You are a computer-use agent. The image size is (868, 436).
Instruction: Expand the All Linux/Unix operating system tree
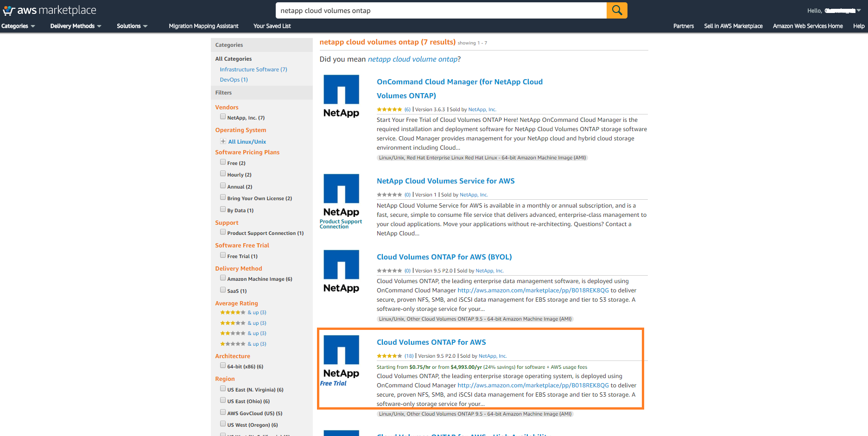tap(223, 141)
